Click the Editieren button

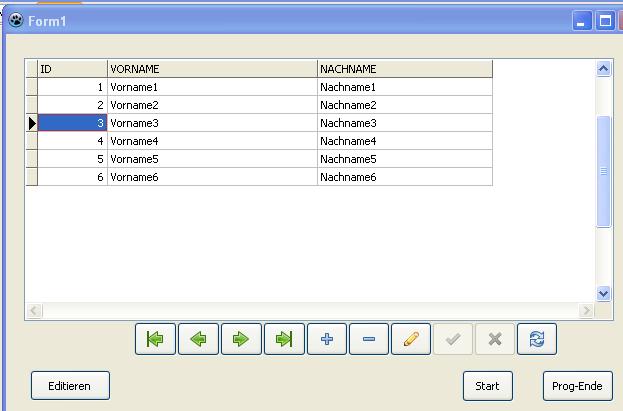click(70, 385)
